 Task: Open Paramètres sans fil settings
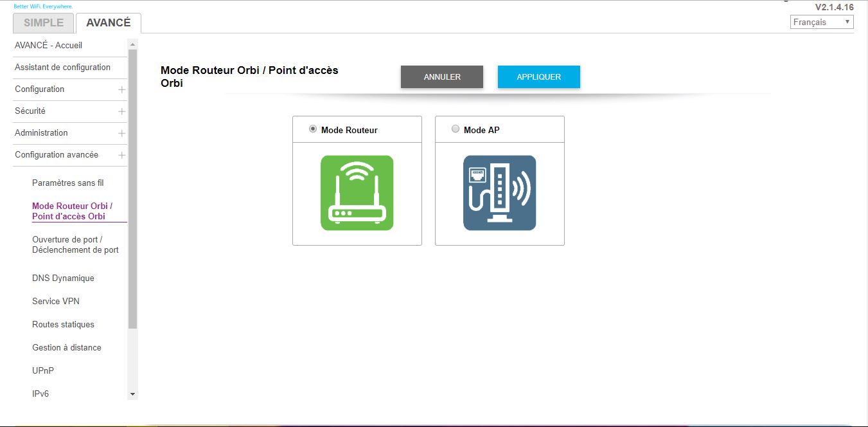[67, 183]
